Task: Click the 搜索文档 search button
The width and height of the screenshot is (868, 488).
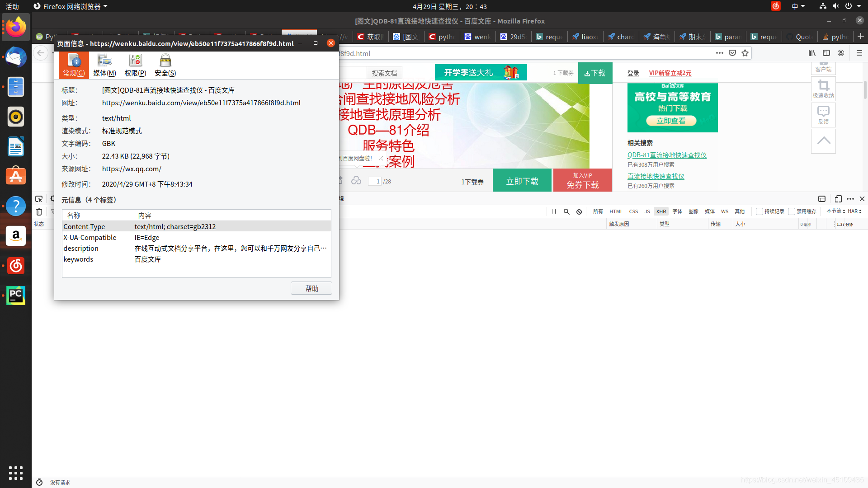Action: click(x=384, y=73)
